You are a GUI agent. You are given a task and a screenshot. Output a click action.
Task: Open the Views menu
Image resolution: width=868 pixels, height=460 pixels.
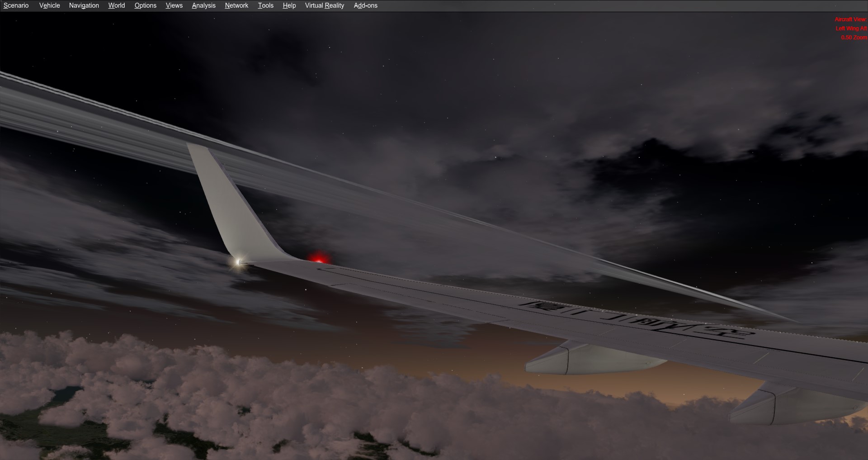[x=174, y=5]
